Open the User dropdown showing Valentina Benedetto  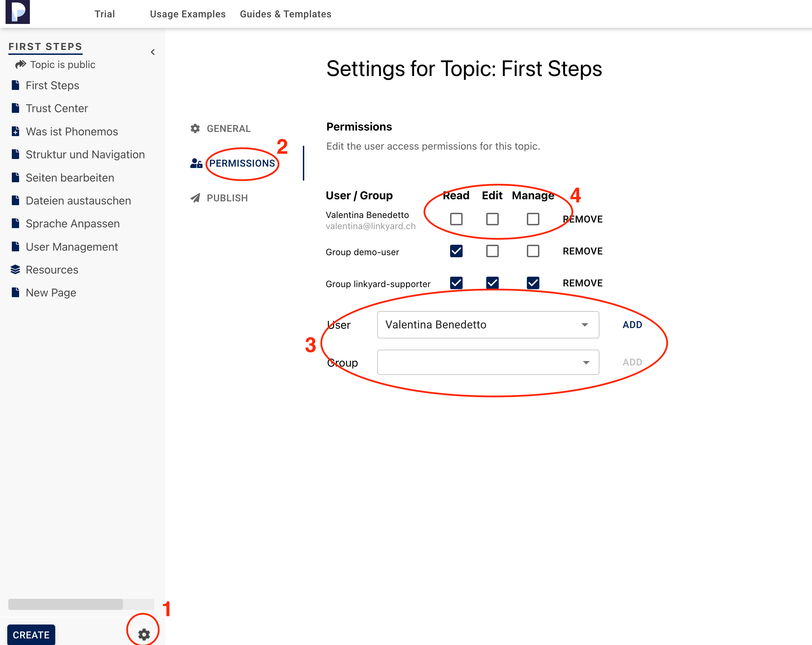[488, 325]
